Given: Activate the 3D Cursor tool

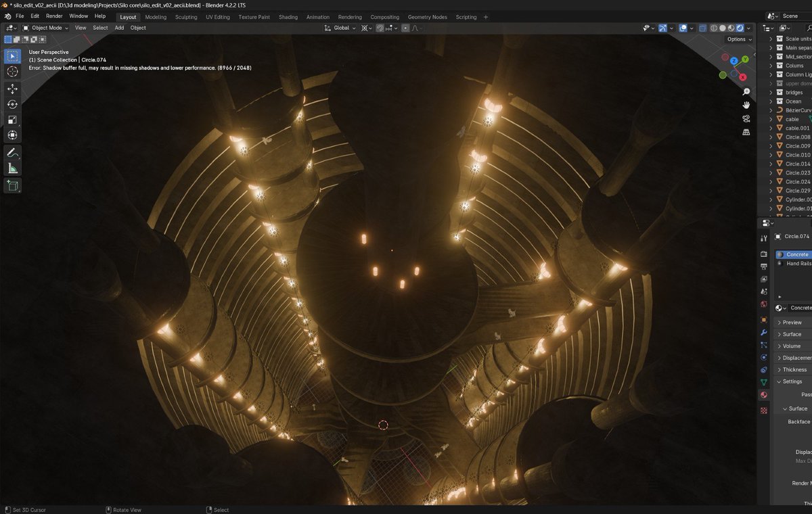Looking at the screenshot, I should coord(12,71).
